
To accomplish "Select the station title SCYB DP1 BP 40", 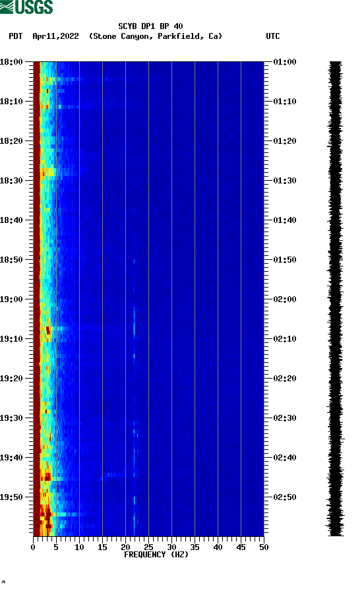I will coord(150,26).
